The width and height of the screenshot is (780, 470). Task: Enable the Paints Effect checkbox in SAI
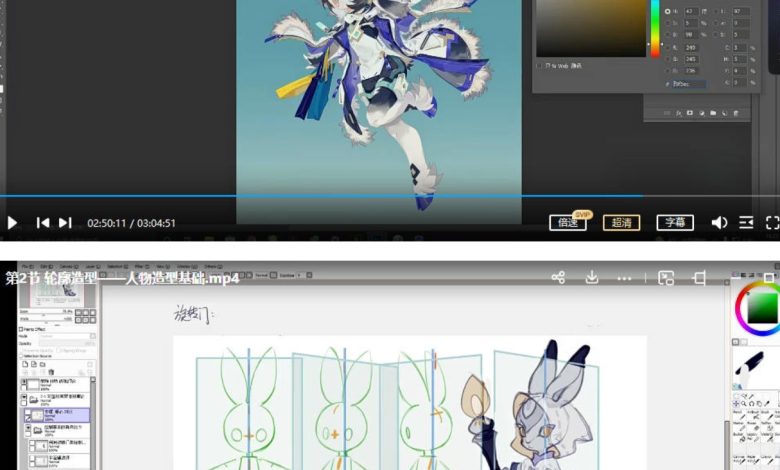(21, 329)
